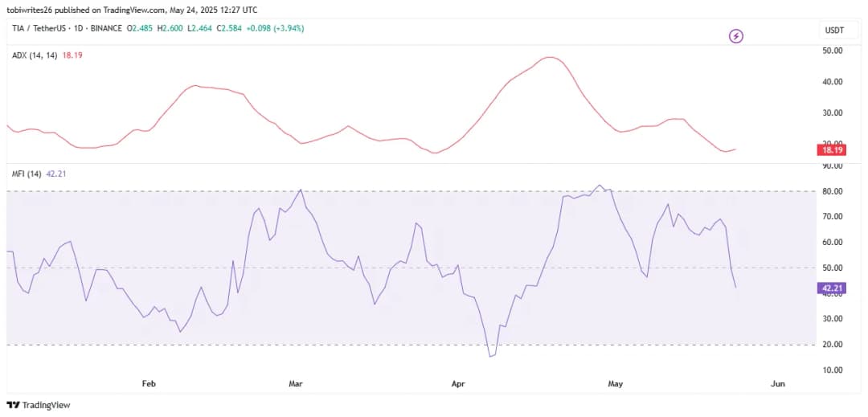868x417 pixels.
Task: Click the highest peak of the ADX line
Action: point(550,57)
